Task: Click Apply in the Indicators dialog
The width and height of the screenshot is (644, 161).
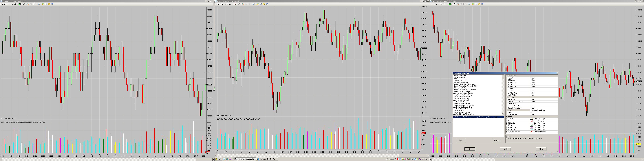Action: (505, 149)
